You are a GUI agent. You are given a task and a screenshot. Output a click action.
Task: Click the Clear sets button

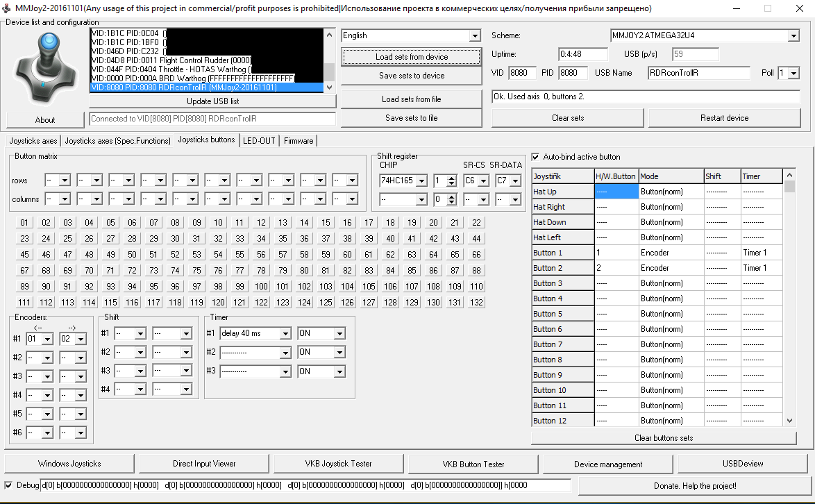pyautogui.click(x=568, y=118)
